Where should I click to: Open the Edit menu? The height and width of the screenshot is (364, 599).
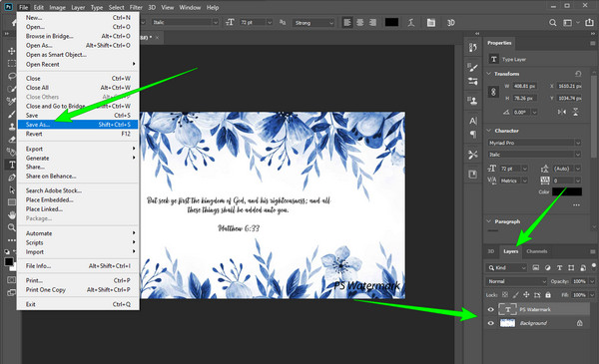[x=38, y=7]
